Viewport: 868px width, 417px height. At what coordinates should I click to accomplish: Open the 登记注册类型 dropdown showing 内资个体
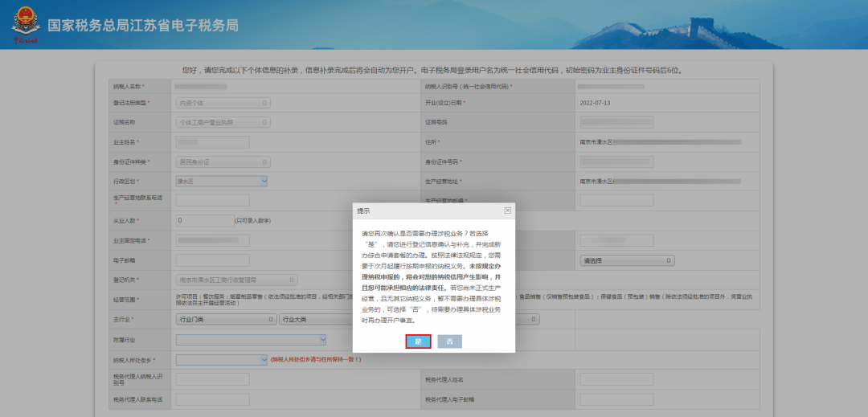223,103
